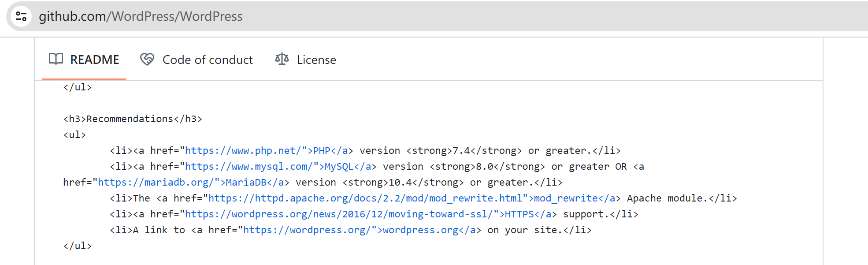Click the Recommendations heading text
This screenshot has height=265, width=868.
[130, 119]
